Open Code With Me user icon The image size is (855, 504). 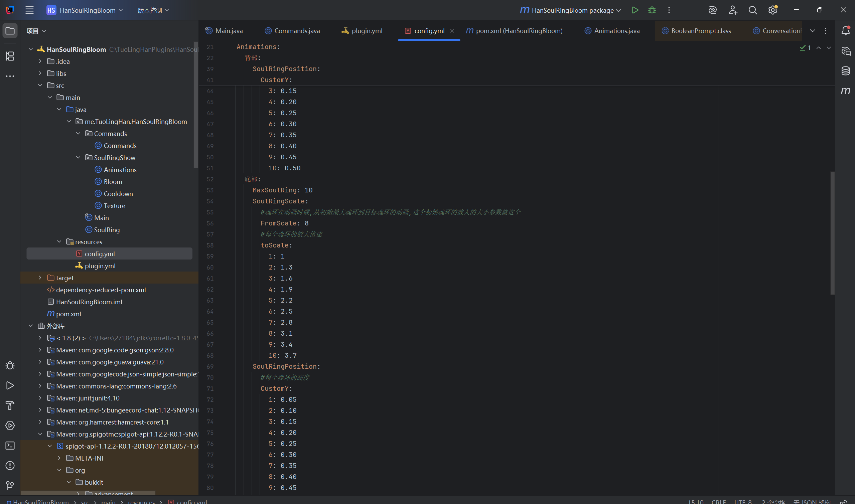click(x=733, y=10)
